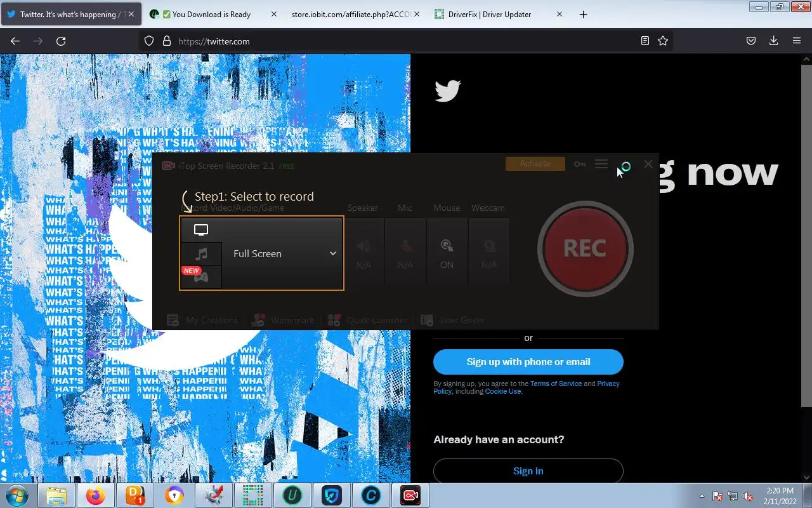
Task: Bookmark this page with the star
Action: (663, 41)
